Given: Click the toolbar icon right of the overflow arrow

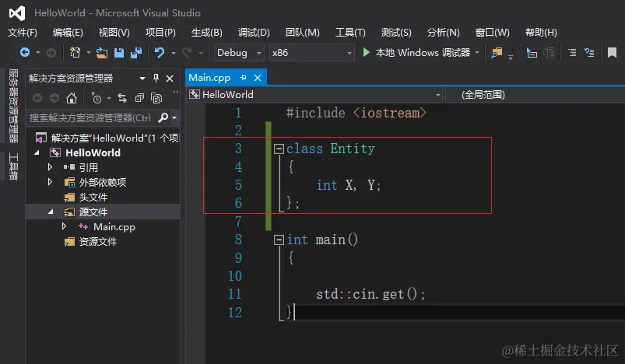Looking at the screenshot, I should 532,53.
